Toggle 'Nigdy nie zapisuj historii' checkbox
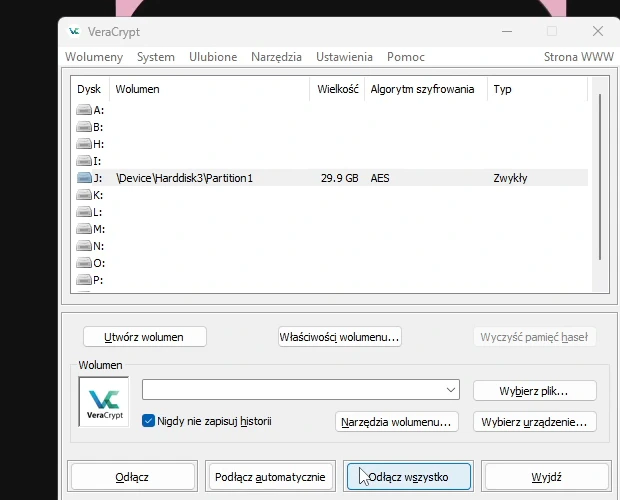This screenshot has width=620, height=500. click(148, 421)
